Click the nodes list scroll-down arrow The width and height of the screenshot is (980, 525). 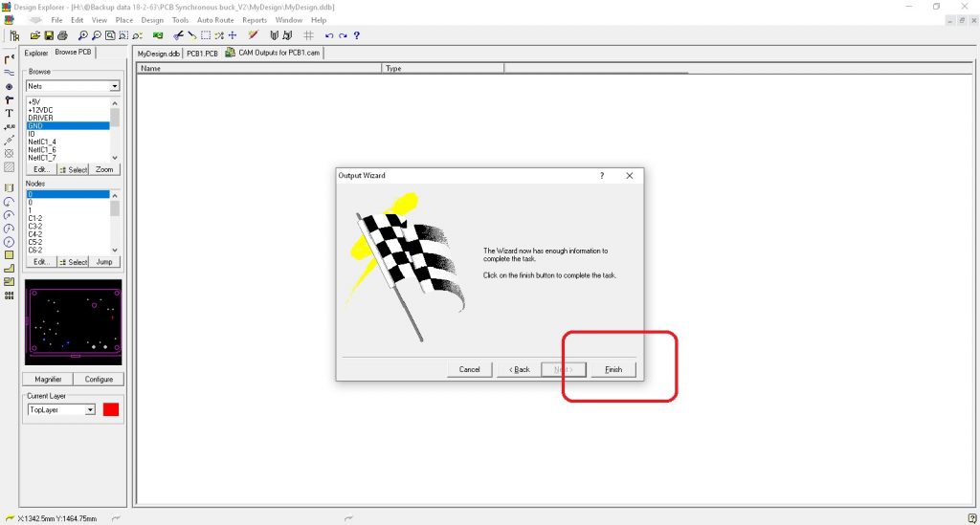pyautogui.click(x=115, y=250)
